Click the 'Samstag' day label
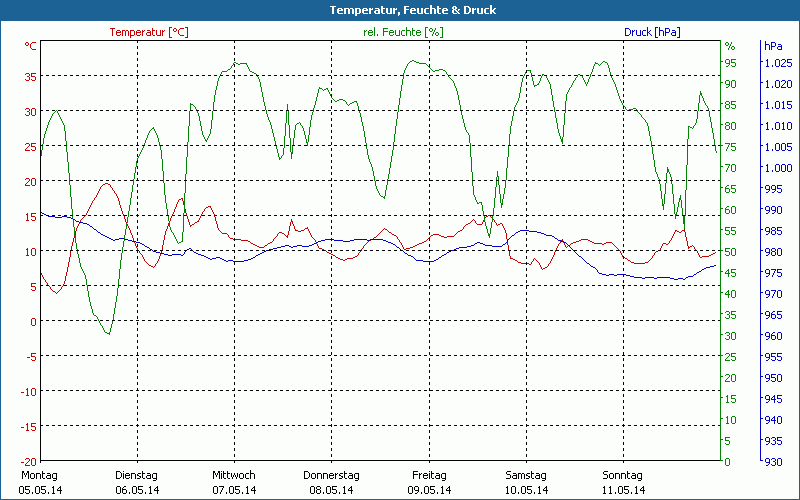800x500 pixels. tap(526, 475)
